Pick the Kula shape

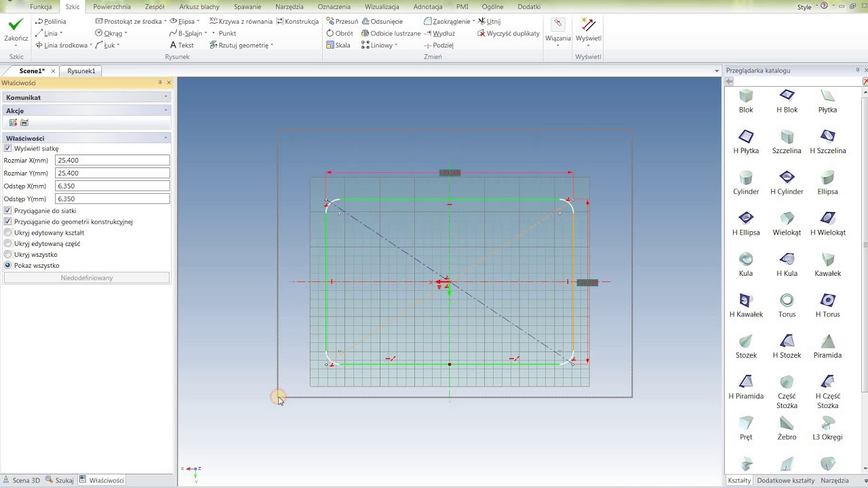(746, 265)
